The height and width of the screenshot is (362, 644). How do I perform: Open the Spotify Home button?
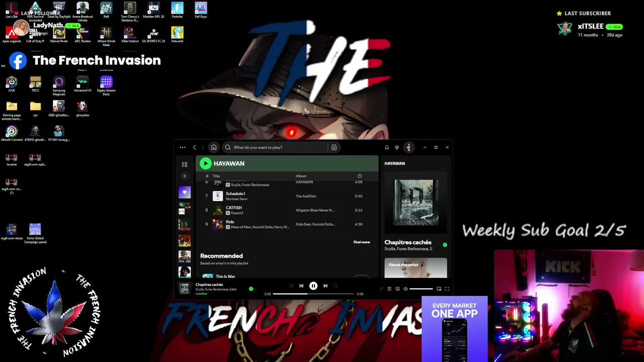pyautogui.click(x=214, y=147)
